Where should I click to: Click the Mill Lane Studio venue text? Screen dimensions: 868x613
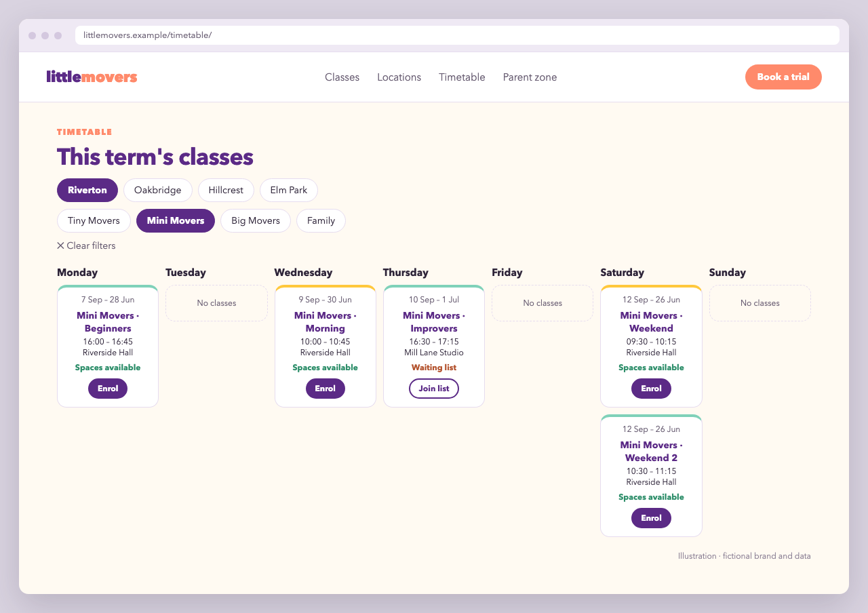[434, 353]
